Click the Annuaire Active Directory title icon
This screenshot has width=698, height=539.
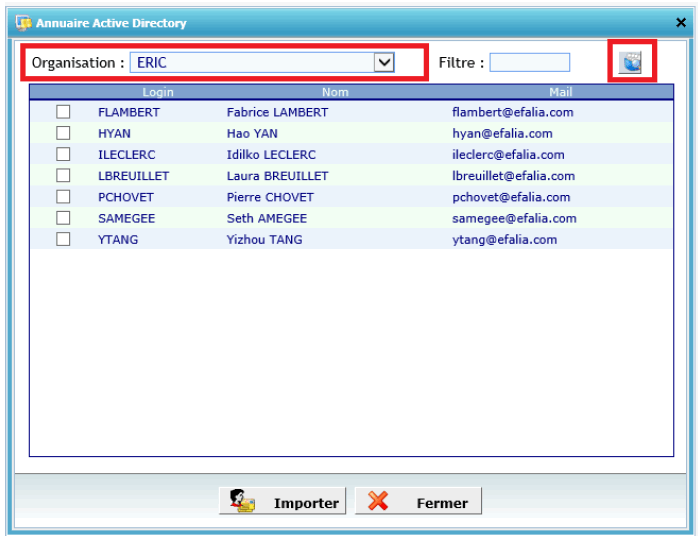23,23
